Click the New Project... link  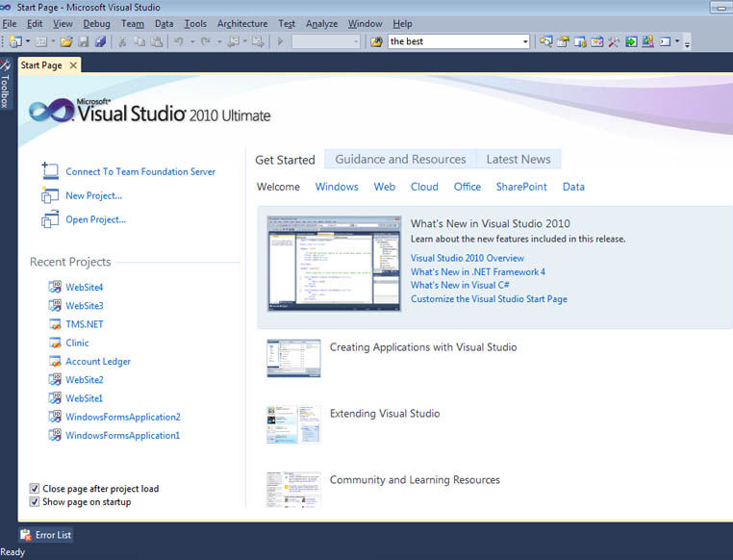[x=94, y=195]
